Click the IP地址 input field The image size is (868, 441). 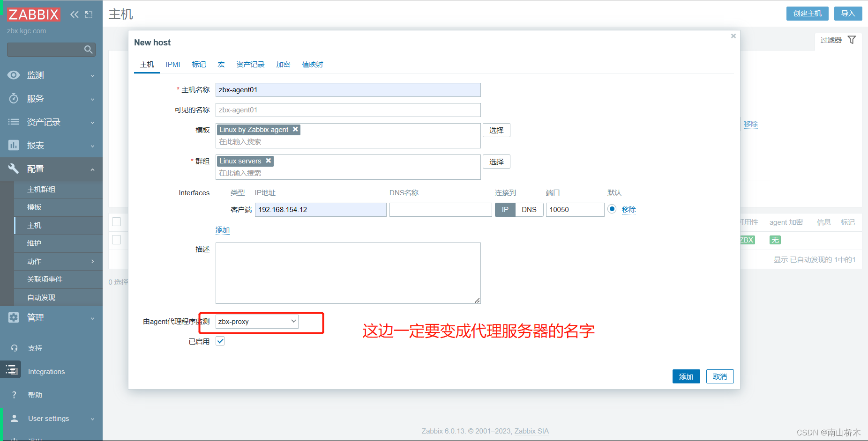[321, 210]
